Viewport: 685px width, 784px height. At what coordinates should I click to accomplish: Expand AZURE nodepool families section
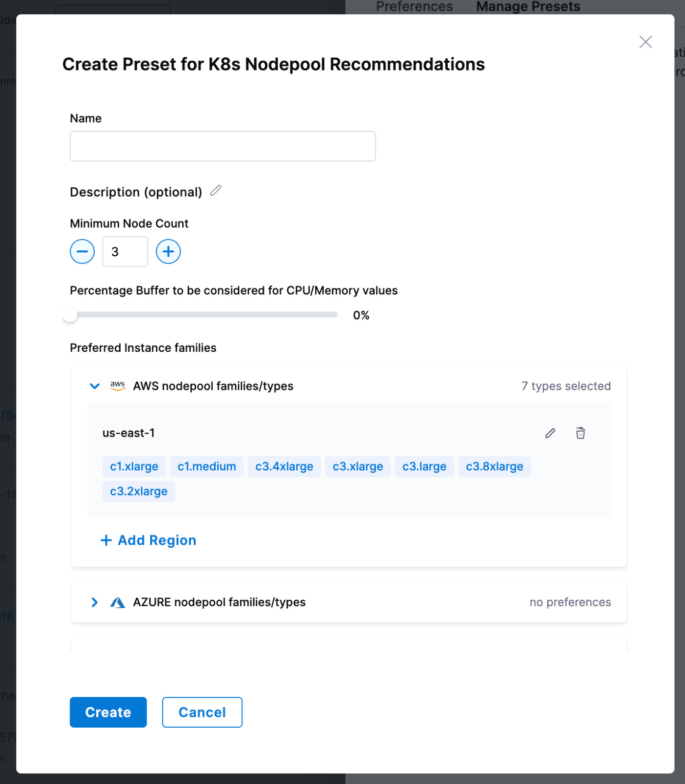(x=95, y=602)
